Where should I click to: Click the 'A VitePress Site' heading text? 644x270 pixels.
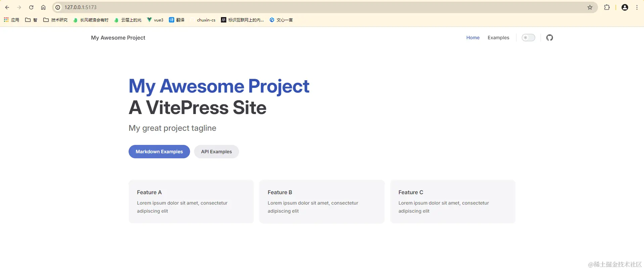198,108
